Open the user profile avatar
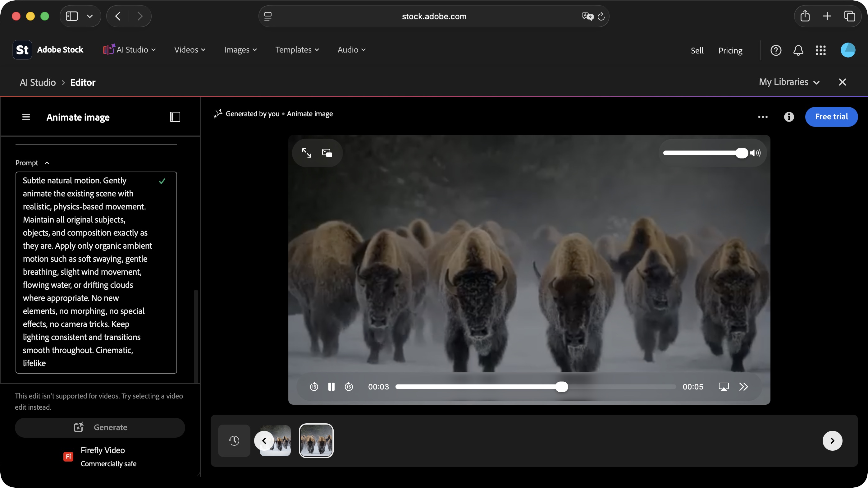This screenshot has height=488, width=868. (848, 50)
